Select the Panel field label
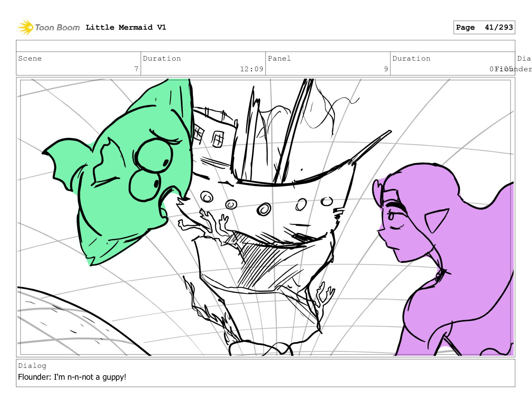 [x=279, y=58]
